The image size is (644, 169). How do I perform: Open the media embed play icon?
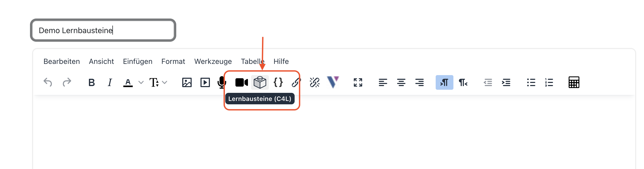point(205,82)
